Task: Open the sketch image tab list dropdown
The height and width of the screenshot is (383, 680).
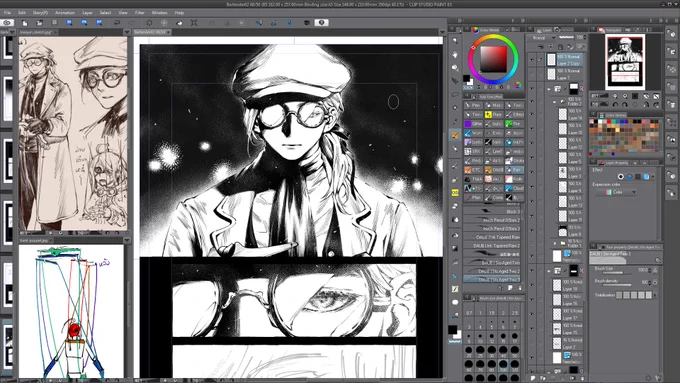Action: coord(127,32)
